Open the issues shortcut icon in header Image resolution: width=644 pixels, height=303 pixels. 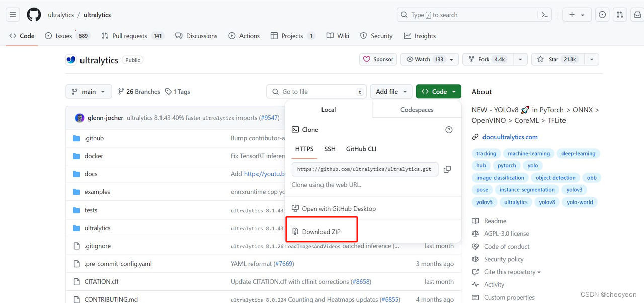602,15
